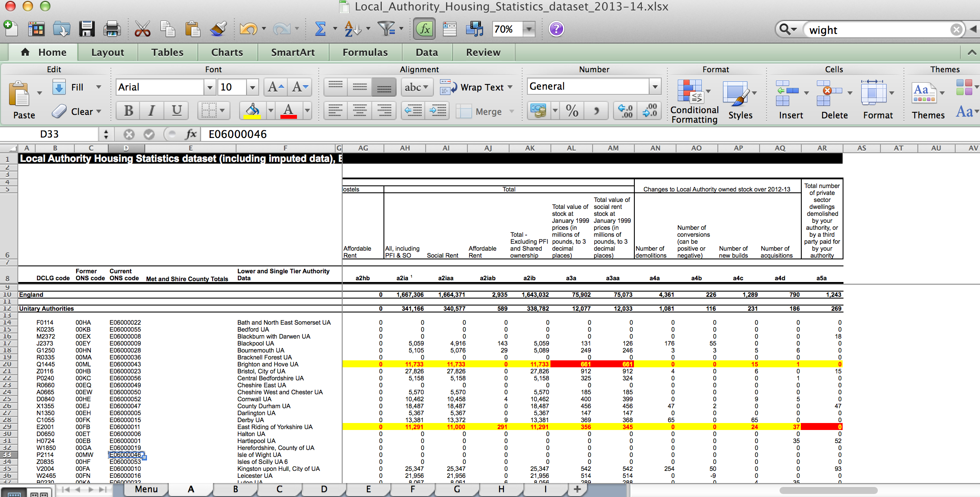Click the Merge cells button
Viewport: 980px width, 497px height.
[x=487, y=111]
